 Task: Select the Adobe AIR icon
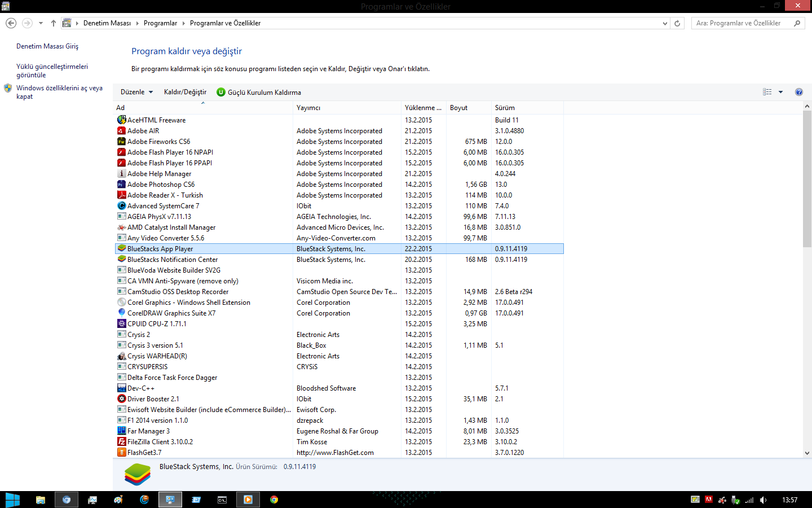(x=121, y=130)
